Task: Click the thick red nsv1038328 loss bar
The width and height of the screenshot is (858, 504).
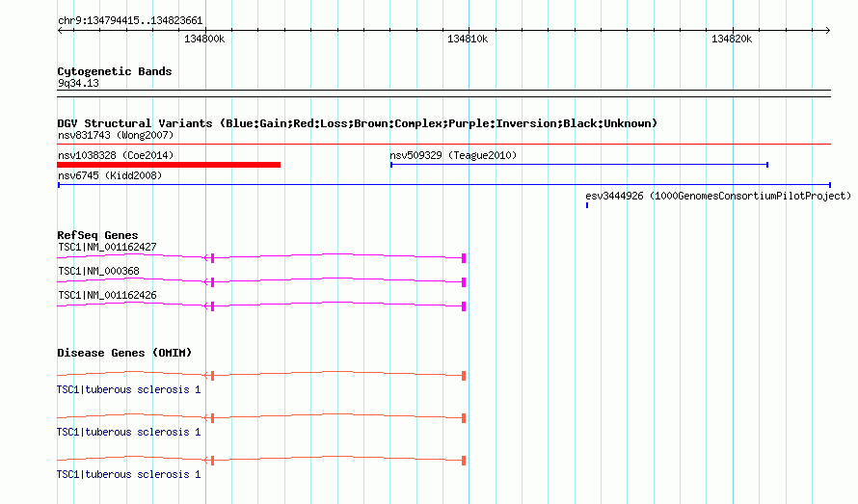Action: pyautogui.click(x=169, y=165)
